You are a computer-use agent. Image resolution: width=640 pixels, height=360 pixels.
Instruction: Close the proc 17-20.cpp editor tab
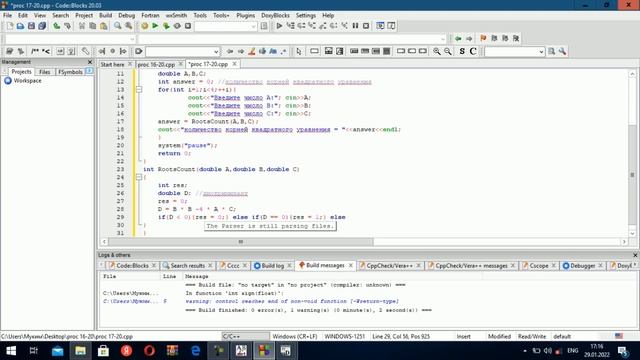click(235, 64)
